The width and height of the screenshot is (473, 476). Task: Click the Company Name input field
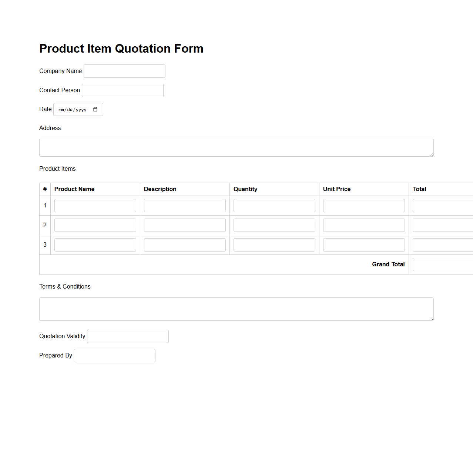(x=124, y=71)
